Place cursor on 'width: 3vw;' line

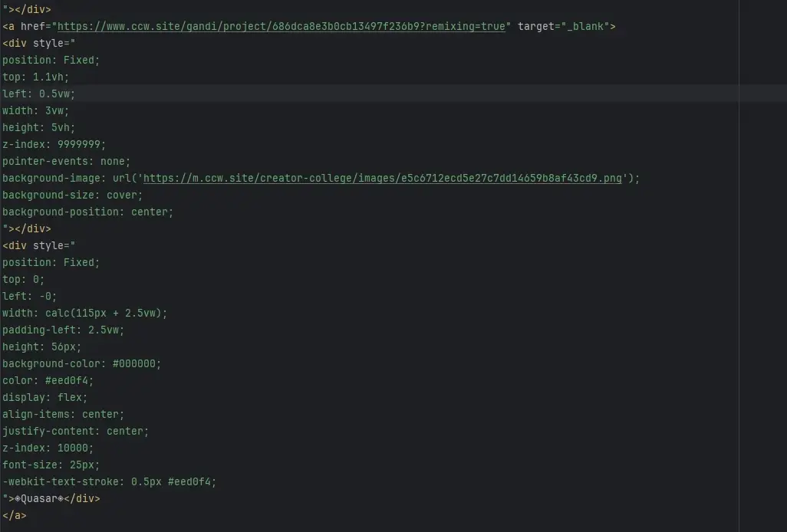[35, 111]
